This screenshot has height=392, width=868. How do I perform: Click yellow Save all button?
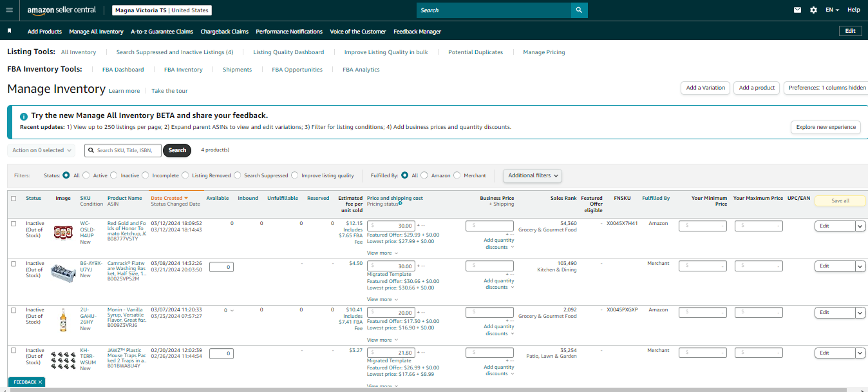(x=840, y=201)
